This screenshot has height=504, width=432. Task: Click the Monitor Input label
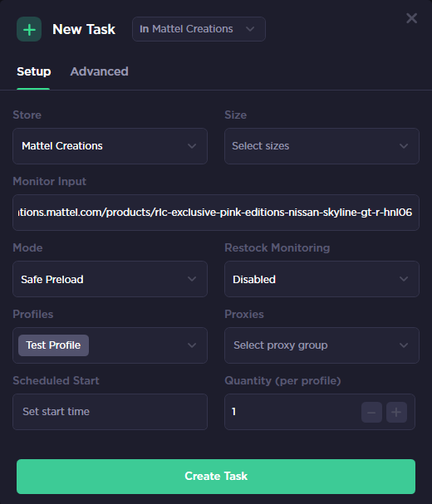tap(50, 181)
